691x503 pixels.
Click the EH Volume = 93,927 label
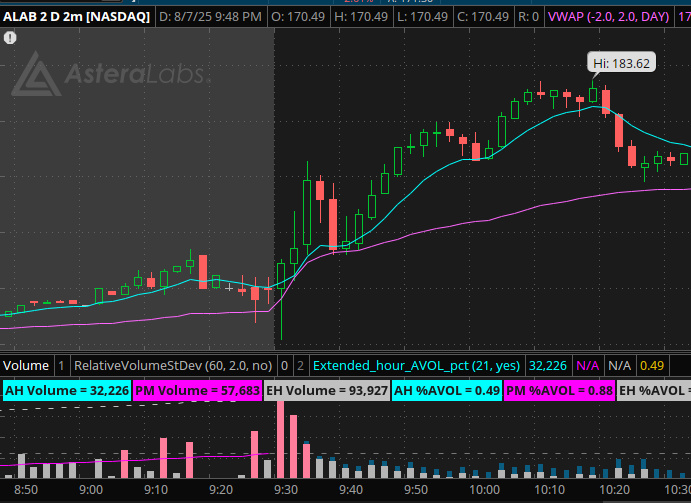(x=327, y=391)
